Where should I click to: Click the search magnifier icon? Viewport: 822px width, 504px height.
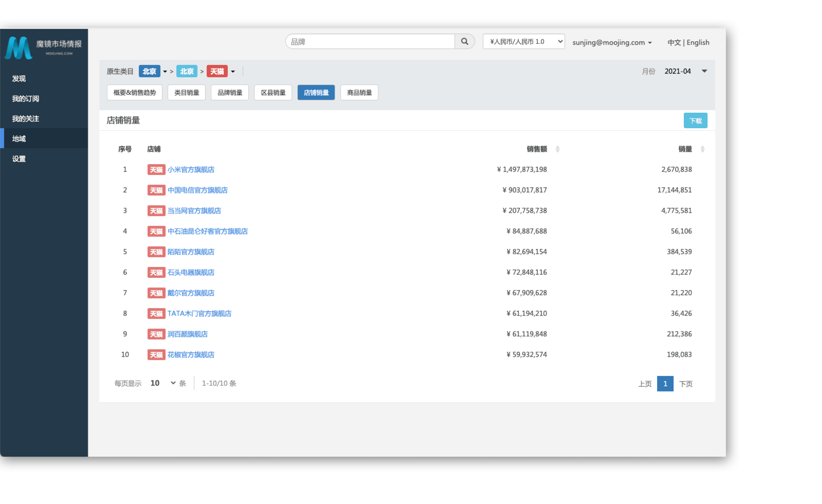point(464,41)
